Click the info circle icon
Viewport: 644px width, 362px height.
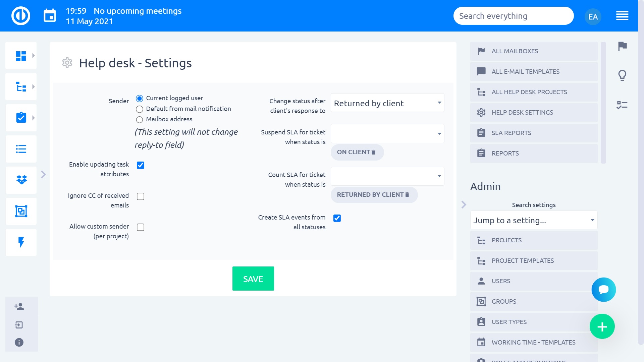coord(19,342)
